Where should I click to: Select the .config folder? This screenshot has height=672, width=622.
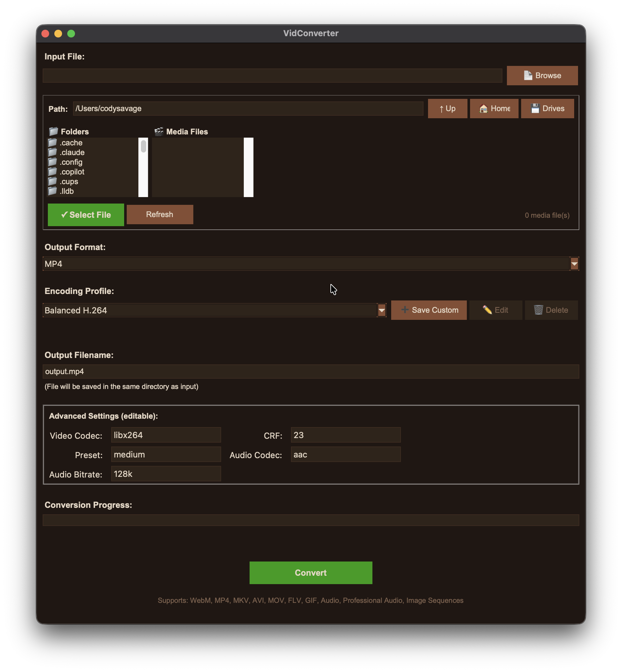click(92, 162)
